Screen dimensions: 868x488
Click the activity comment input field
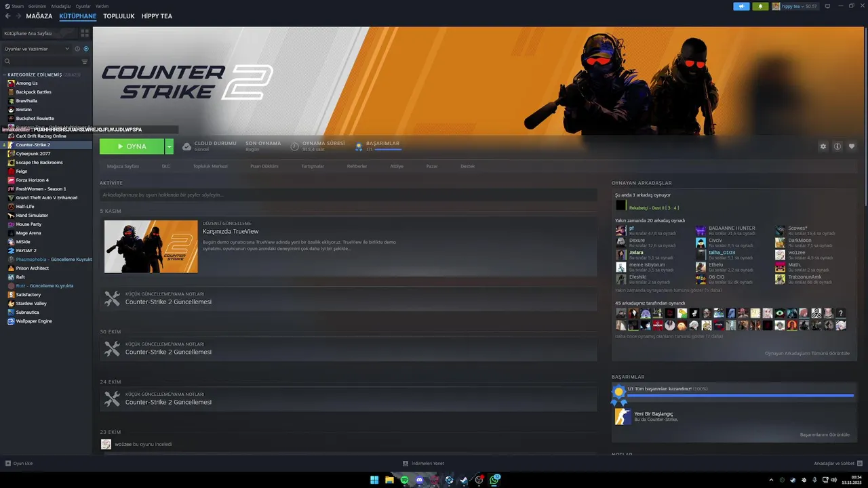pos(349,195)
